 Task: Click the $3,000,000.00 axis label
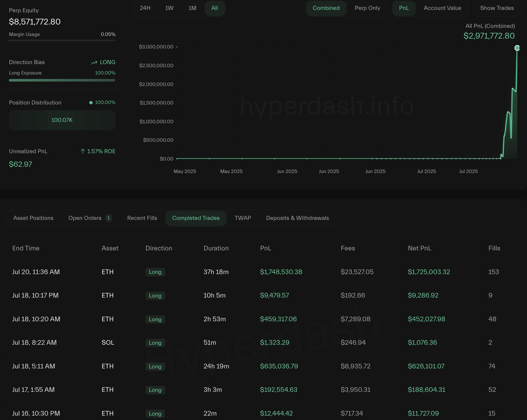tap(156, 47)
